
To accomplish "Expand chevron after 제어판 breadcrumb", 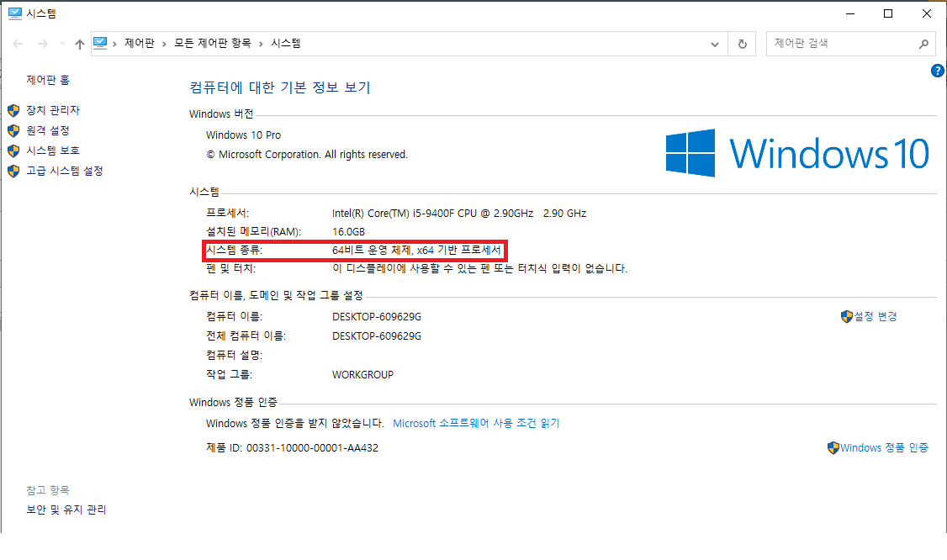I will tap(164, 44).
